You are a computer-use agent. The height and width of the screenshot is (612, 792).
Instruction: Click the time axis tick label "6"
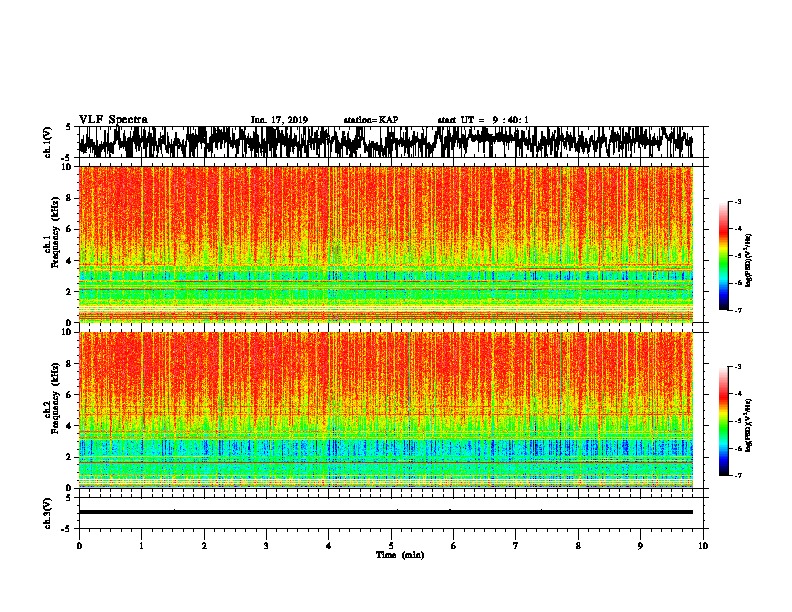pos(454,546)
